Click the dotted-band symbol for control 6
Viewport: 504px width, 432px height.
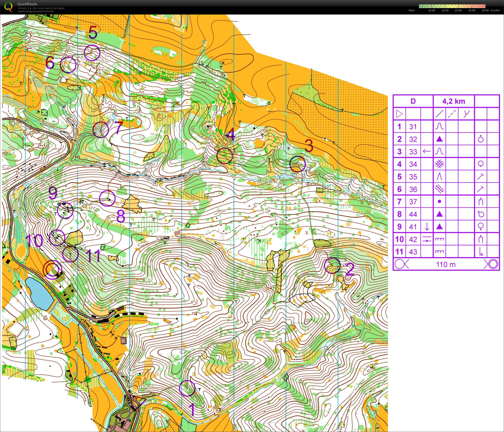click(439, 189)
